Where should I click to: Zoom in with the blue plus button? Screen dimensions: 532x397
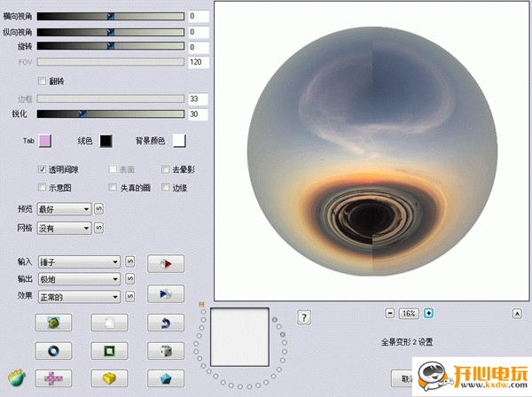click(428, 314)
